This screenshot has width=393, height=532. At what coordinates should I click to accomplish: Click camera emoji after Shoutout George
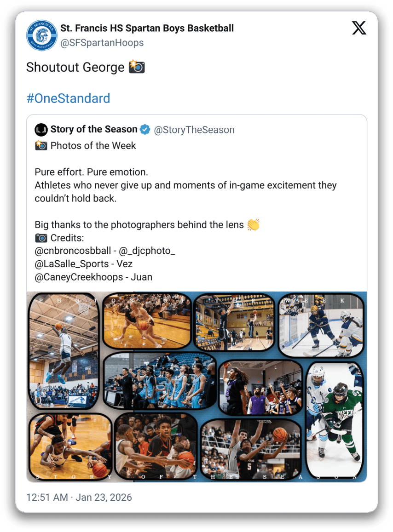tap(137, 67)
